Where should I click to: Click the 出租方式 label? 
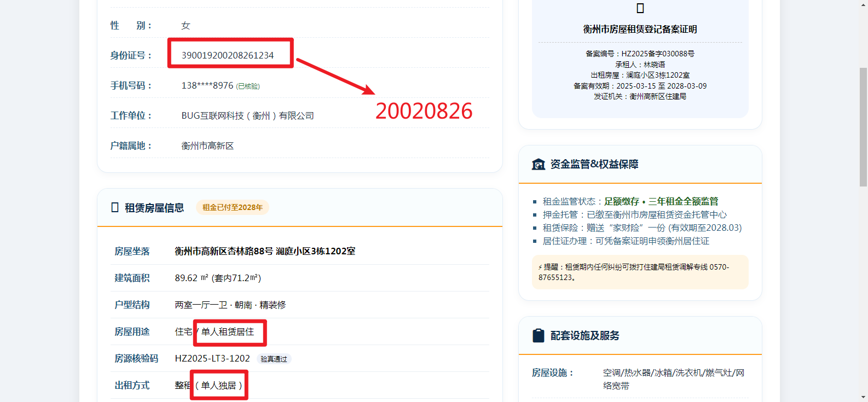click(132, 385)
